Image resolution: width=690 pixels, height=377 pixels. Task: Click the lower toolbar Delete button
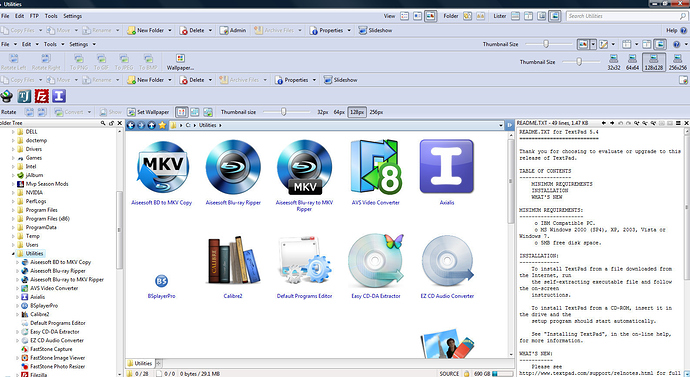192,80
